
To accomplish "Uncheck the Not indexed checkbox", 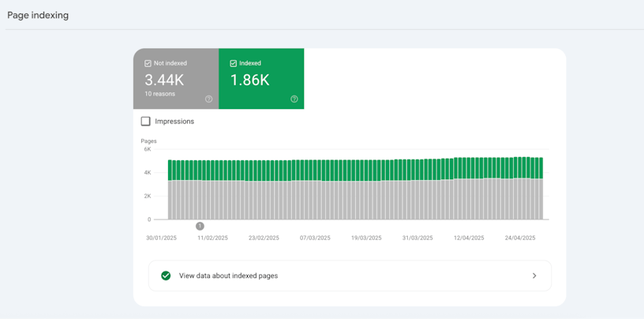I will pyautogui.click(x=148, y=63).
